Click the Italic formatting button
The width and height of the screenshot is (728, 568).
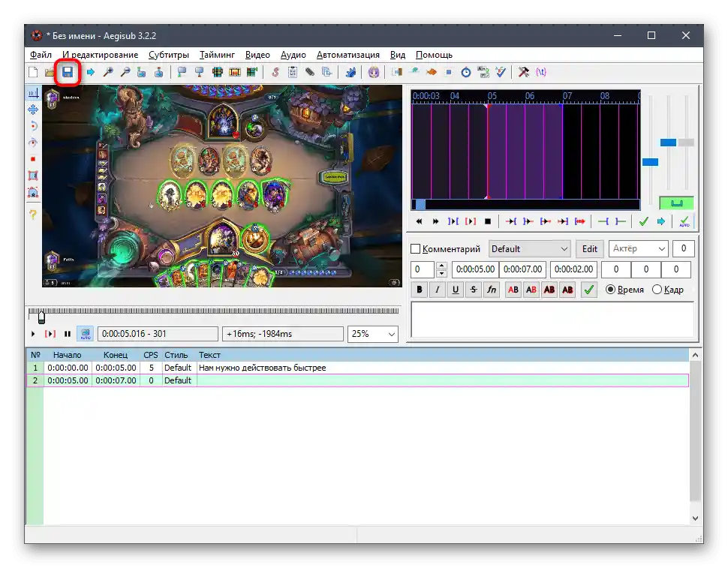[437, 290]
